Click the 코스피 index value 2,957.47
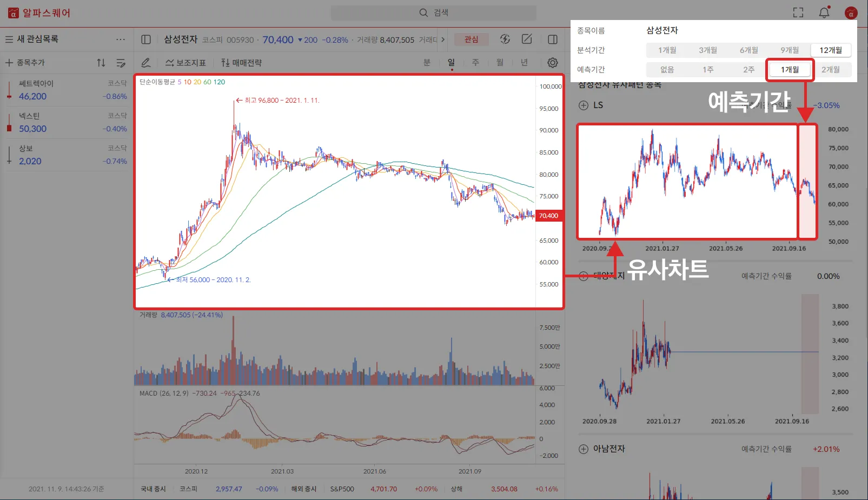 pos(229,489)
